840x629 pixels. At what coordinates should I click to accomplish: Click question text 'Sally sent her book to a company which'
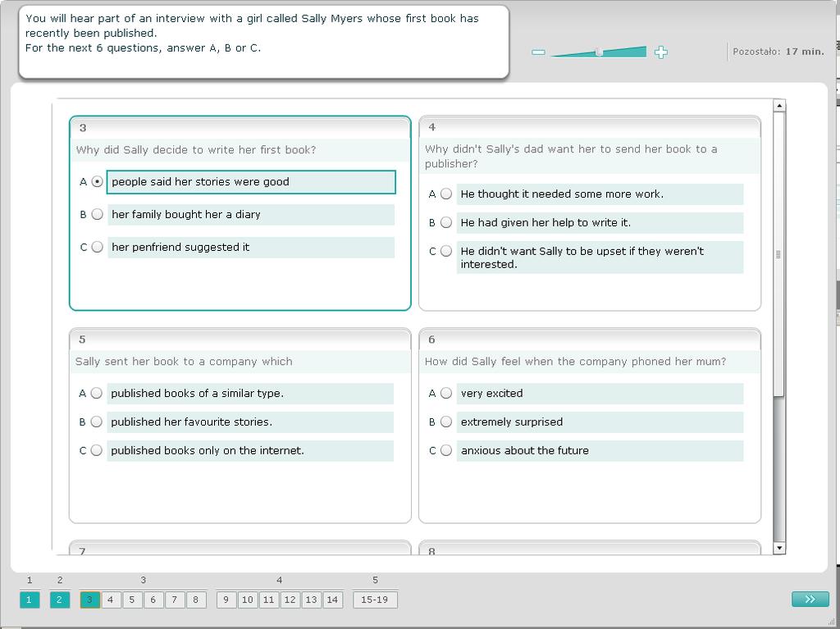coord(184,361)
